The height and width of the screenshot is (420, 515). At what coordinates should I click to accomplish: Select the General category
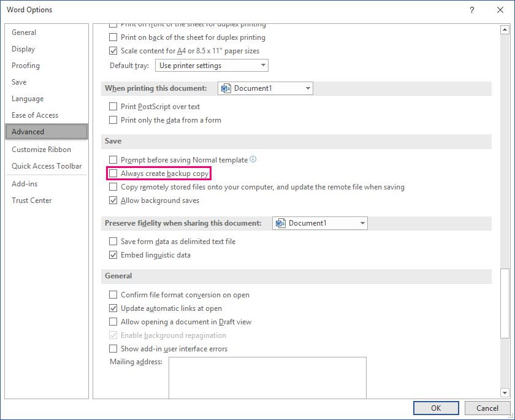click(x=47, y=32)
